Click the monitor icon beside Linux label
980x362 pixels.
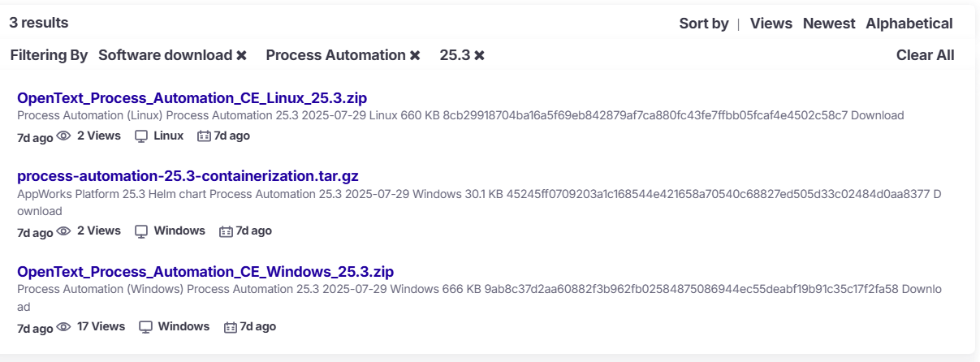click(x=141, y=136)
